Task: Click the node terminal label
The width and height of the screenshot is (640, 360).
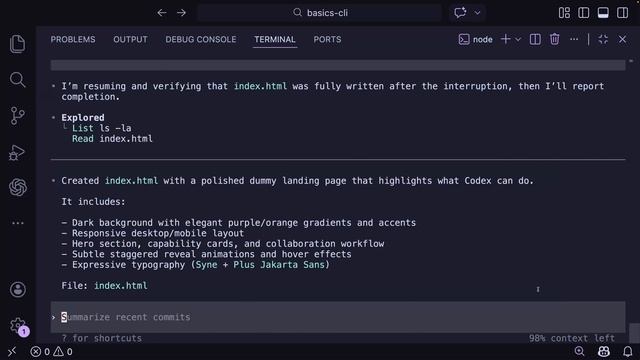Action: [476, 40]
